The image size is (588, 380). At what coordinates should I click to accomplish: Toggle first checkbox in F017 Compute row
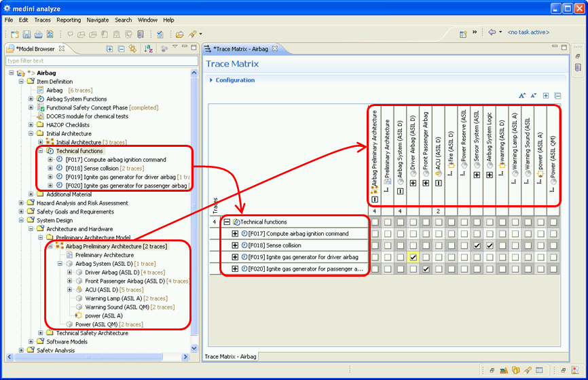pos(374,234)
